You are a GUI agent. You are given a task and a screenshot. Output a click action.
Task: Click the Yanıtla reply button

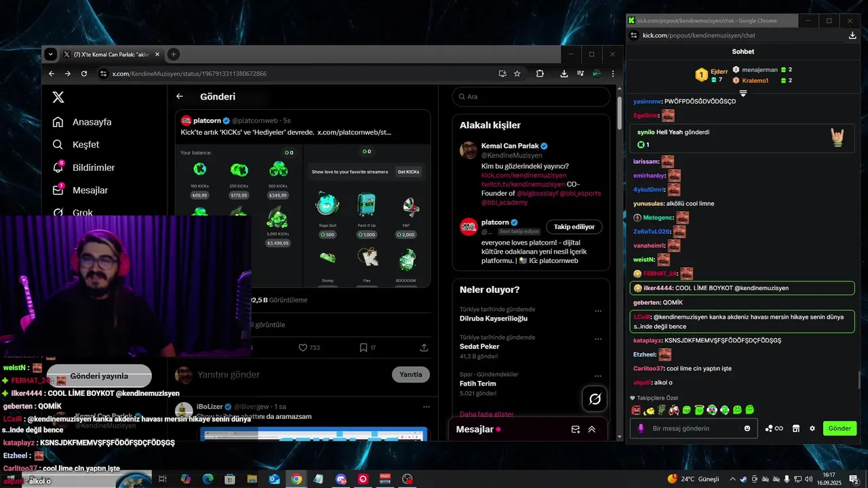pos(410,374)
